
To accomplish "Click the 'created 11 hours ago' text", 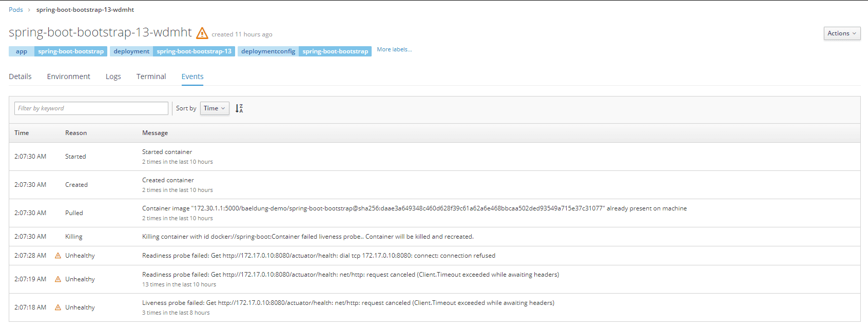I will pos(242,34).
